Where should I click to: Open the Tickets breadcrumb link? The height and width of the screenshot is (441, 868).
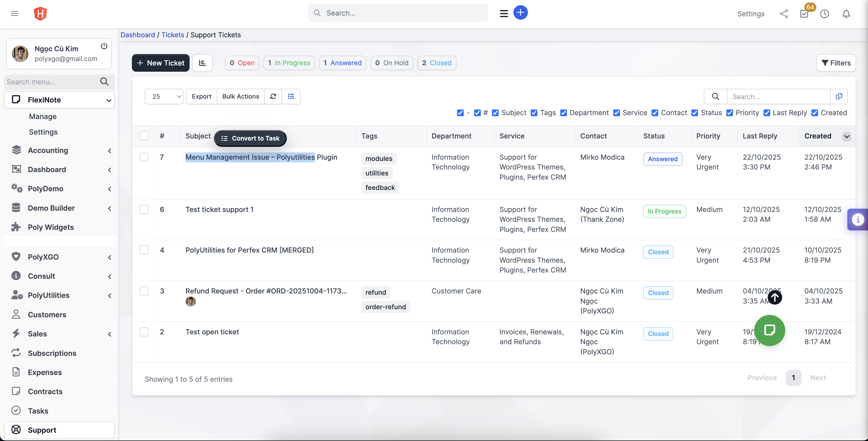pyautogui.click(x=173, y=35)
